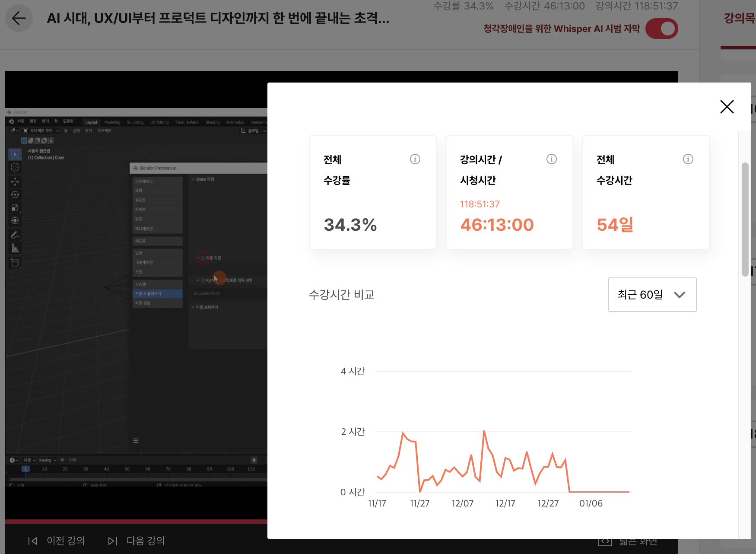The image size is (756, 554).
Task: Open 파일 menu in Blender video
Action: pos(21,121)
